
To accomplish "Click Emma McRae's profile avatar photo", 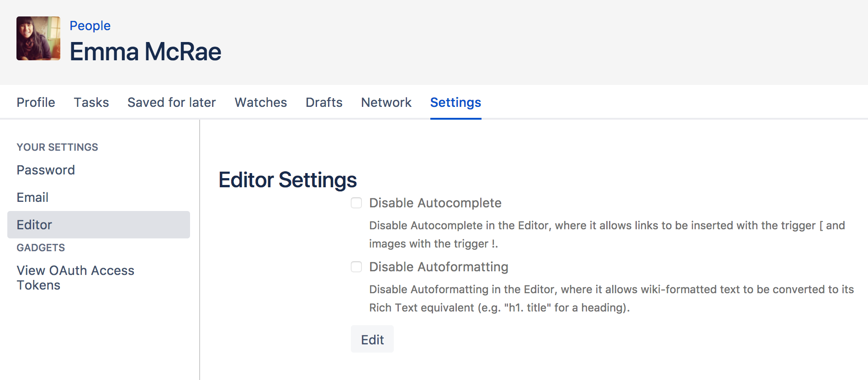I will point(38,38).
